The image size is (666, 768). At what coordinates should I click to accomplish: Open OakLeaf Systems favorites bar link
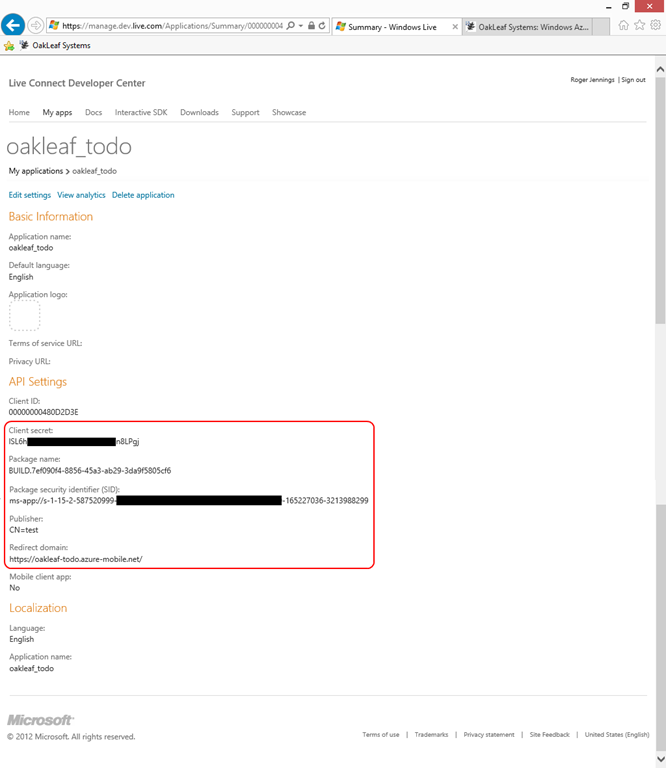(x=55, y=46)
